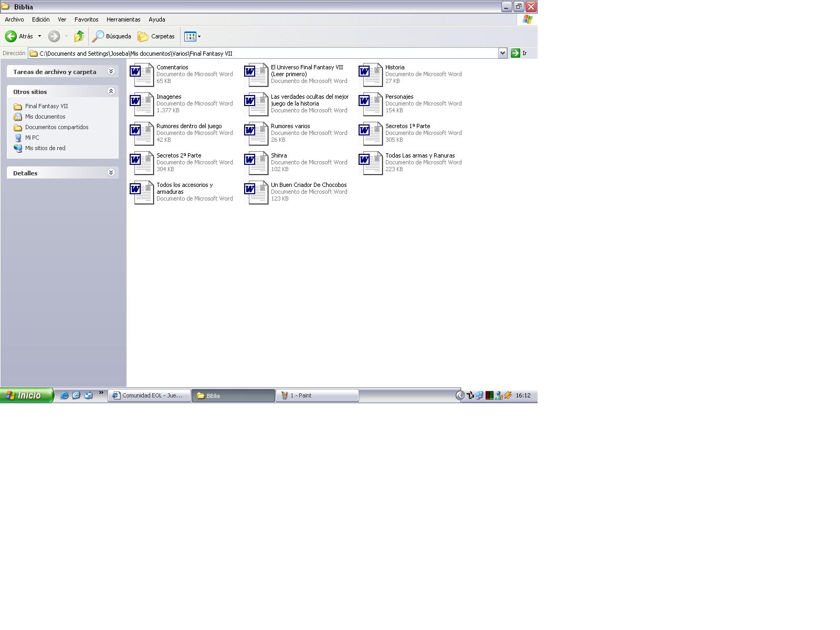Select the Comentarios Word document icon
The image size is (840, 630).
pos(142,75)
